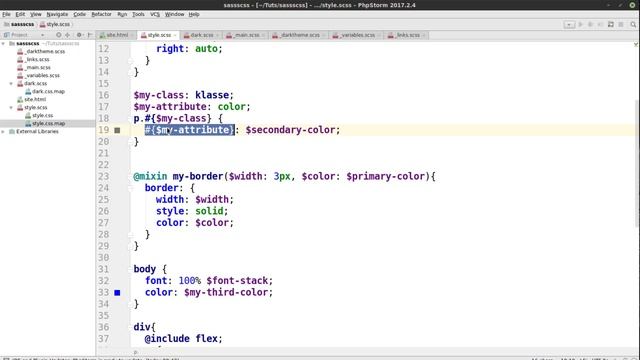This screenshot has width=640, height=360.
Task: Click the greyed icon right of Debug
Action: point(600,24)
